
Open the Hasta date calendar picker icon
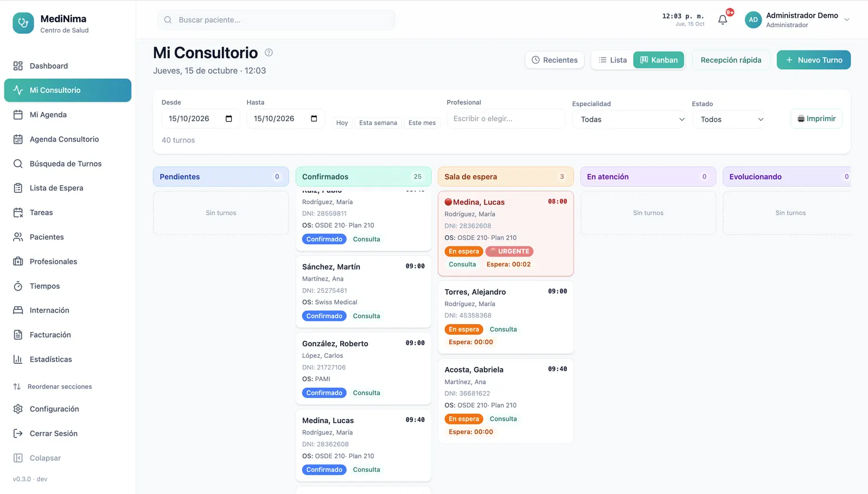coord(314,118)
